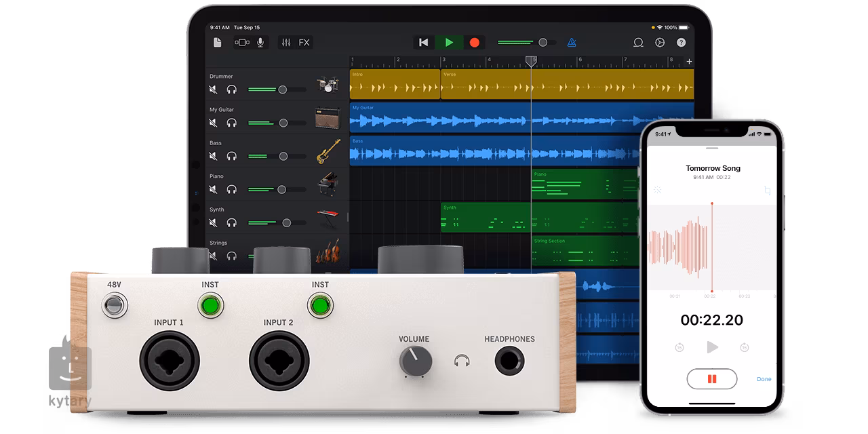Select the Bass guitar instrument icon

point(328,151)
